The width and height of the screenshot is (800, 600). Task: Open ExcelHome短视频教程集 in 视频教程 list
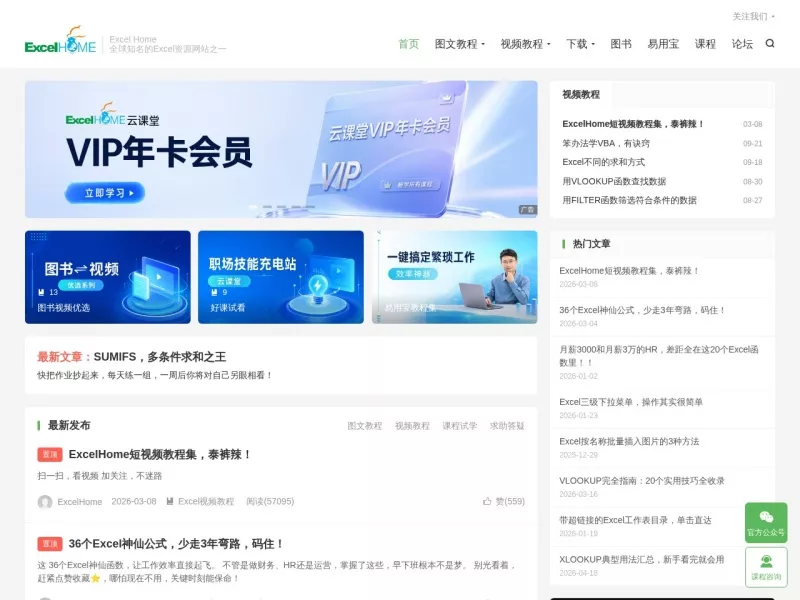(633, 124)
